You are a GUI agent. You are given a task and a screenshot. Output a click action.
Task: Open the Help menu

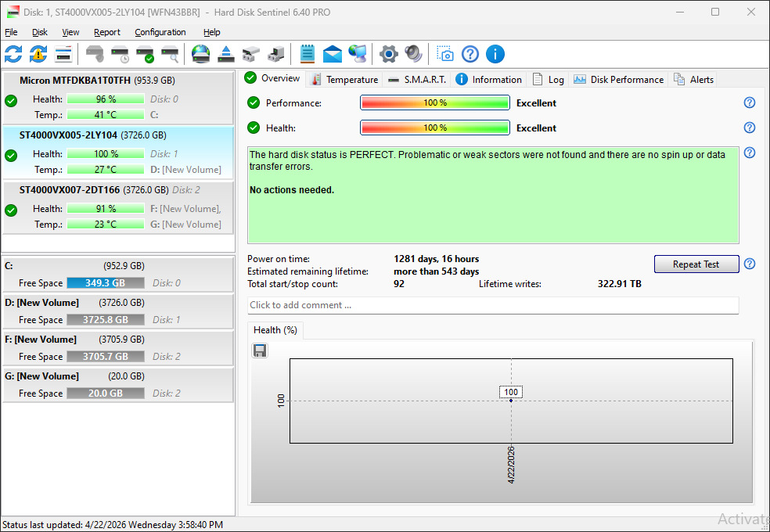(x=211, y=32)
